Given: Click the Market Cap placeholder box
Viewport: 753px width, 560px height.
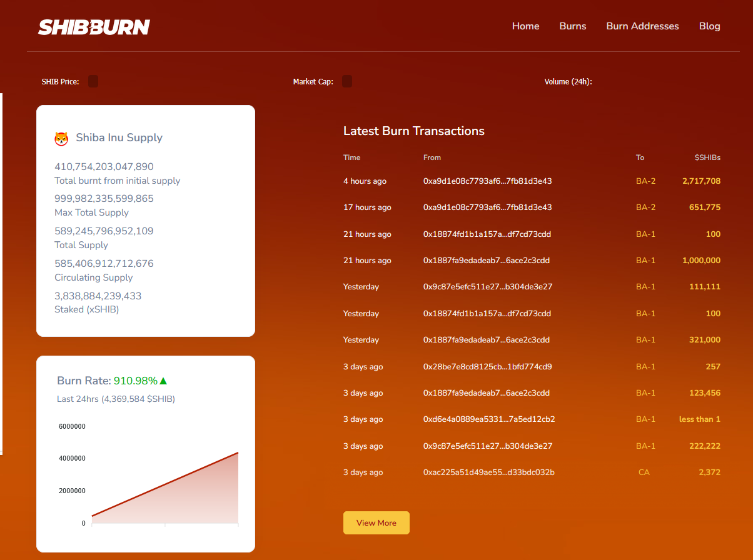Looking at the screenshot, I should click(x=347, y=81).
